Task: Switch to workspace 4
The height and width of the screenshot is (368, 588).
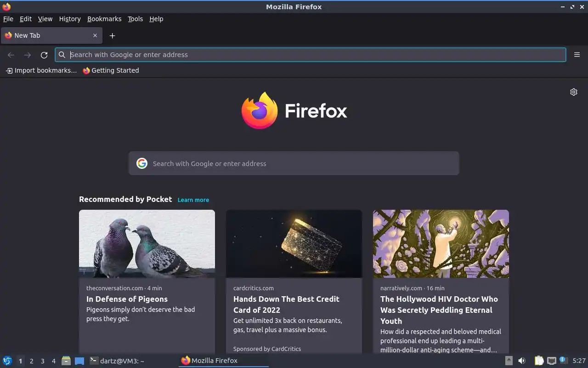Action: pyautogui.click(x=53, y=361)
